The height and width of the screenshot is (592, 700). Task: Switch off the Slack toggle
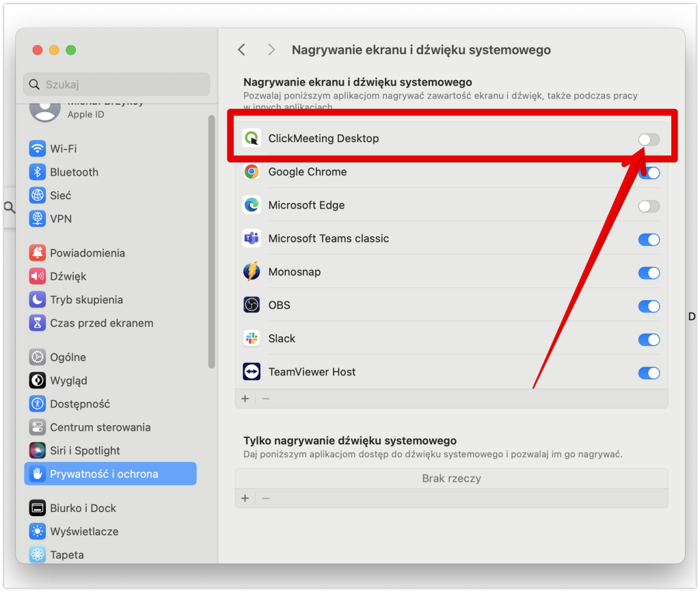[649, 340]
